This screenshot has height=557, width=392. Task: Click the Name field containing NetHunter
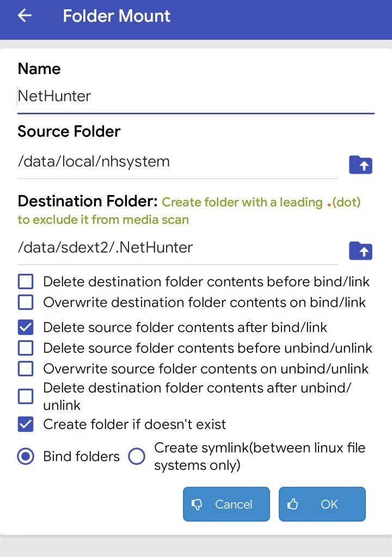tap(196, 96)
